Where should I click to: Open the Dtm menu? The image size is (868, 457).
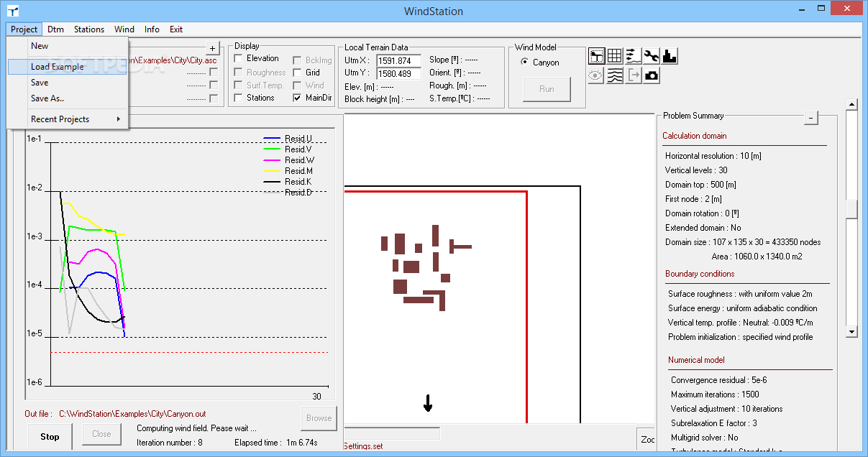(x=55, y=29)
